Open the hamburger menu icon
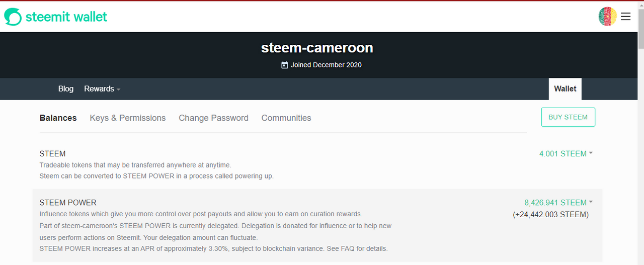The image size is (644, 265). pos(625,17)
